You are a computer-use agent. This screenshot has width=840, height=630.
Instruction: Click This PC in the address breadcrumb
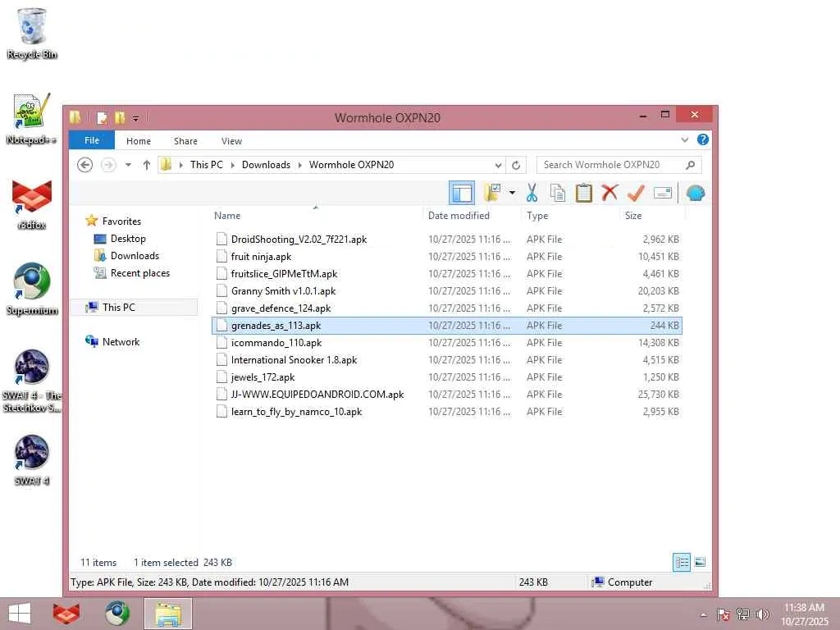coord(206,165)
